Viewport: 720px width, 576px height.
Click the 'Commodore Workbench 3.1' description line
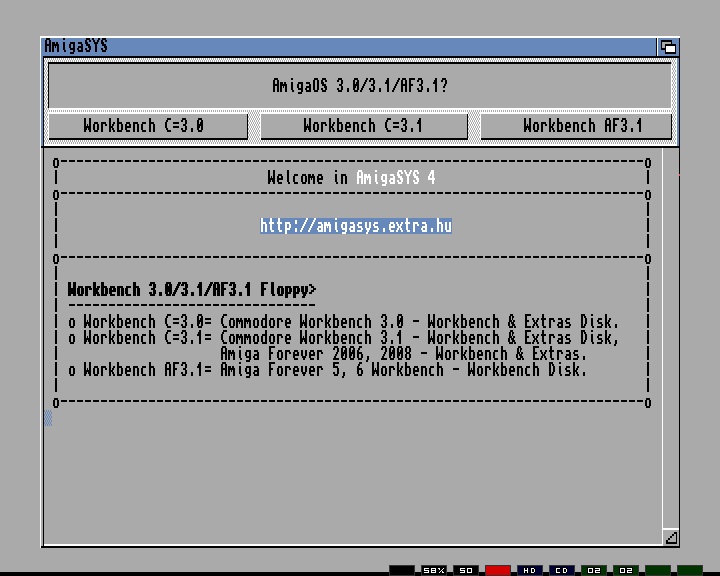click(343, 338)
